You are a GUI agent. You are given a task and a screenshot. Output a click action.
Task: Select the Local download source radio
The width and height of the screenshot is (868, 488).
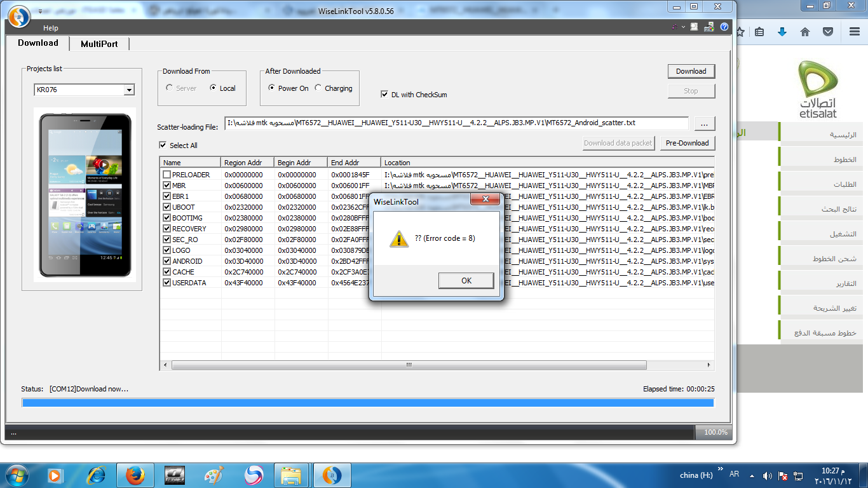click(x=214, y=88)
